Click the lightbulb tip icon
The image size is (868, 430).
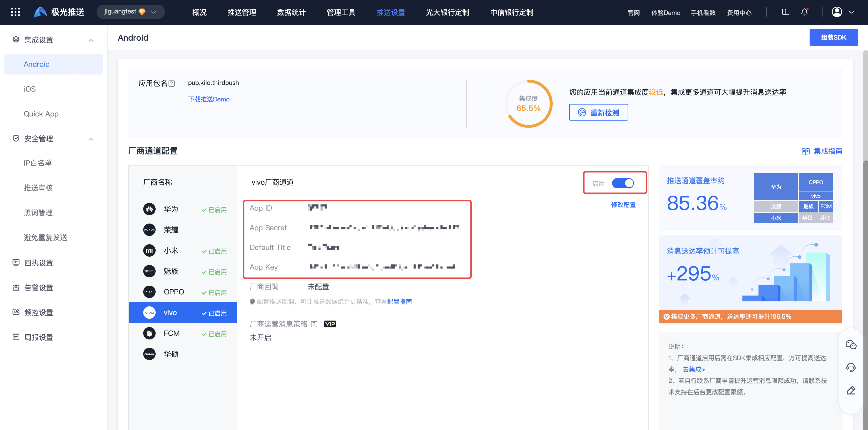[252, 301]
